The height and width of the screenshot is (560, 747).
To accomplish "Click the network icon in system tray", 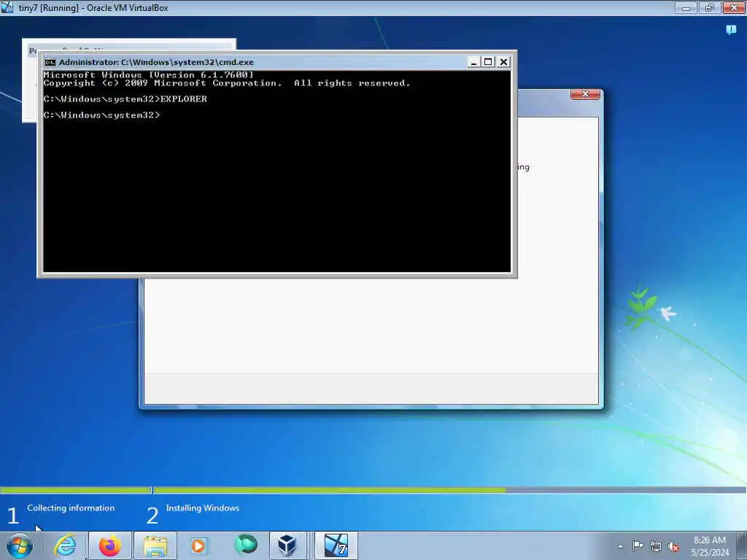I will point(656,546).
